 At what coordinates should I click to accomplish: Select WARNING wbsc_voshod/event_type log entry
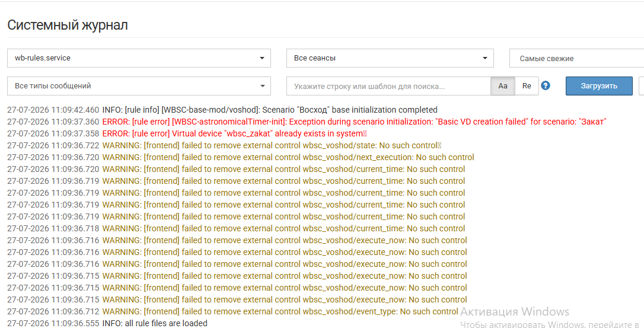[232, 311]
